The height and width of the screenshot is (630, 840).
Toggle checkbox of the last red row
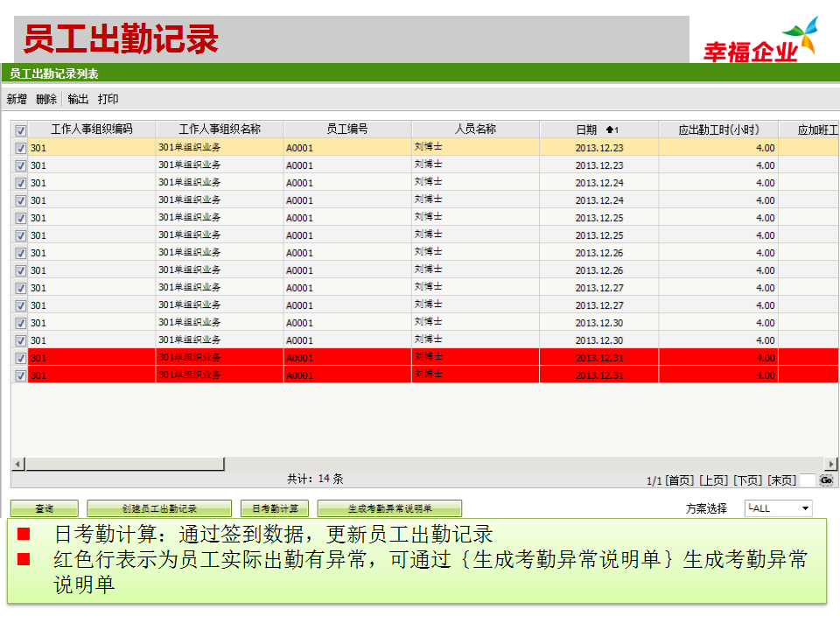pos(20,375)
